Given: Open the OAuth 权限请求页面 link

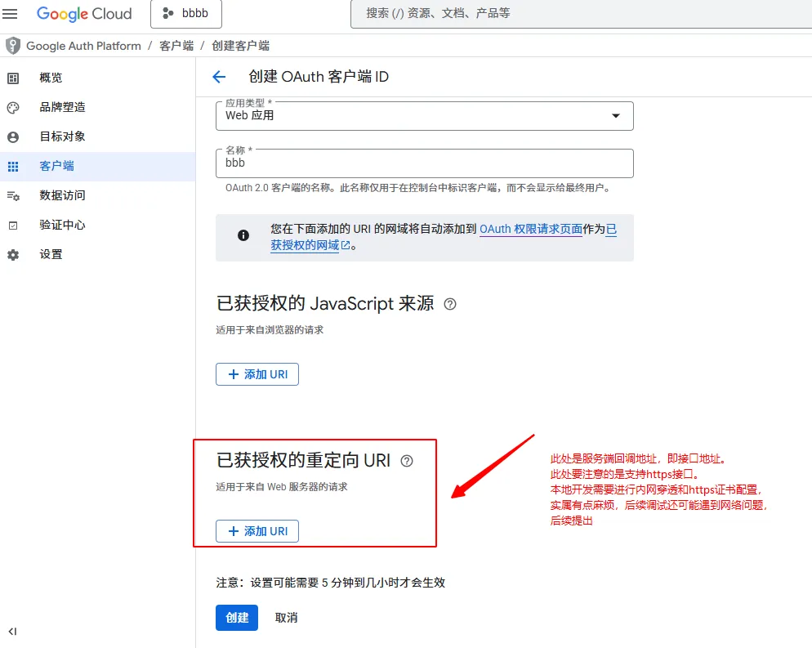Looking at the screenshot, I should pyautogui.click(x=530, y=230).
